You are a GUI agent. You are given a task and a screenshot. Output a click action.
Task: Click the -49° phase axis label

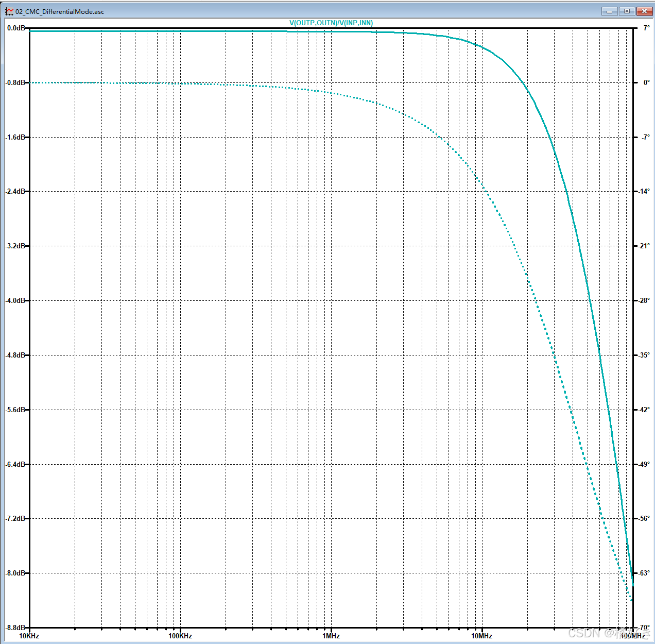(644, 464)
